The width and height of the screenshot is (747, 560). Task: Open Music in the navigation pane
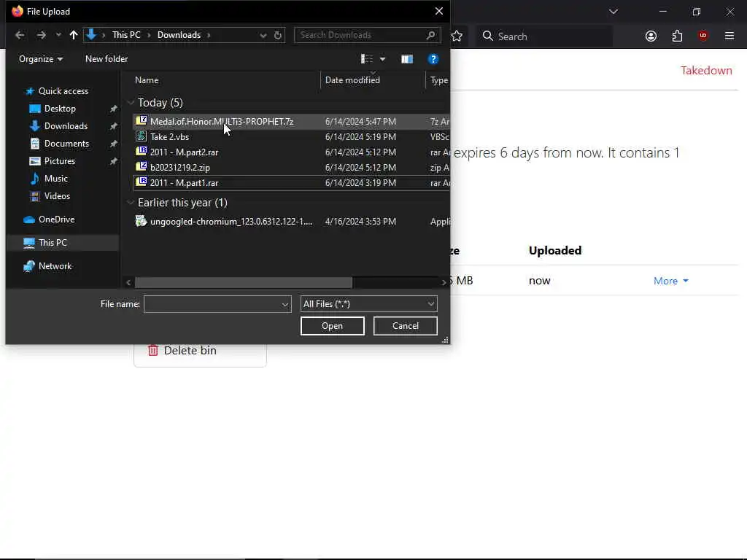[49, 179]
